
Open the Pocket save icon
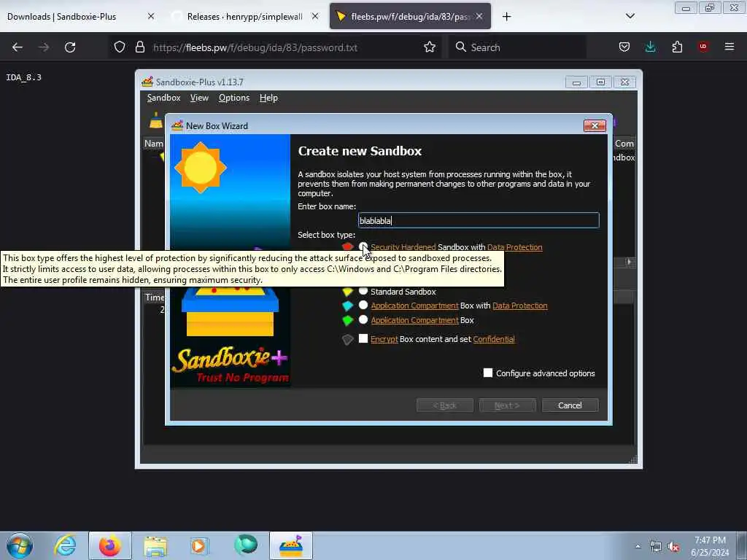pyautogui.click(x=624, y=47)
